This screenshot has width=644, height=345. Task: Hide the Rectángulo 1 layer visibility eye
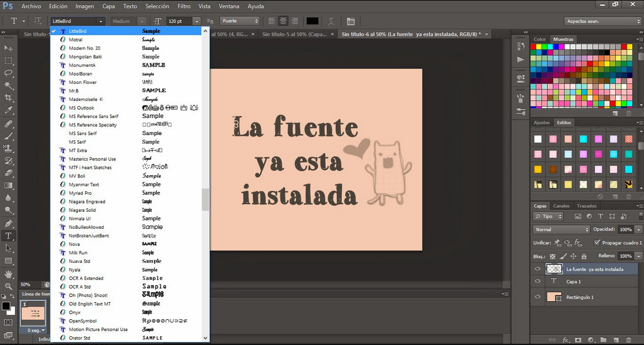[537, 297]
